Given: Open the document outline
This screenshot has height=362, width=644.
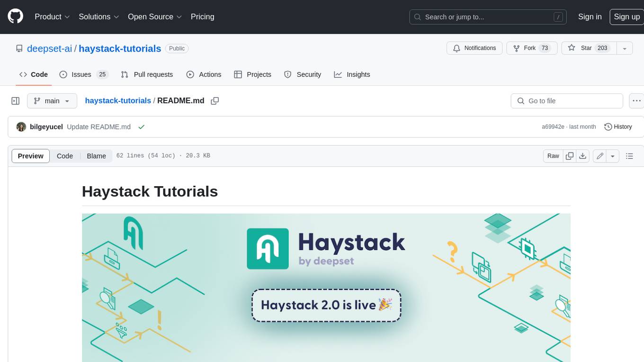Looking at the screenshot, I should point(629,156).
